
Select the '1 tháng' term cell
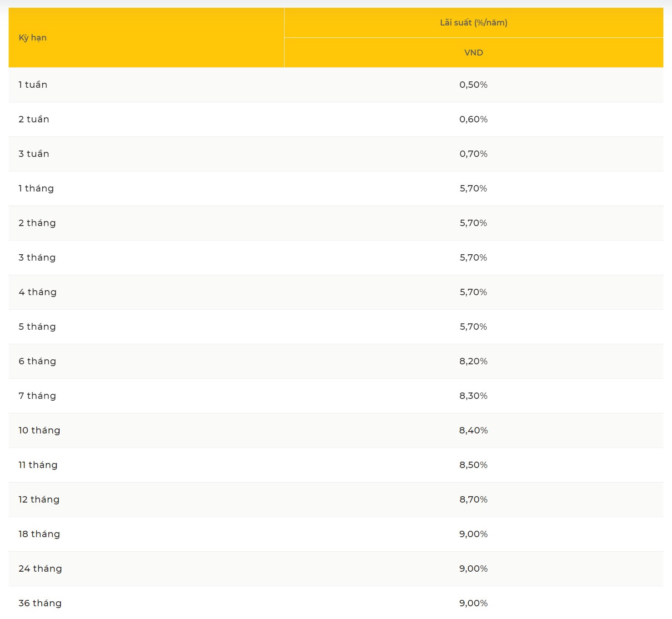point(146,188)
